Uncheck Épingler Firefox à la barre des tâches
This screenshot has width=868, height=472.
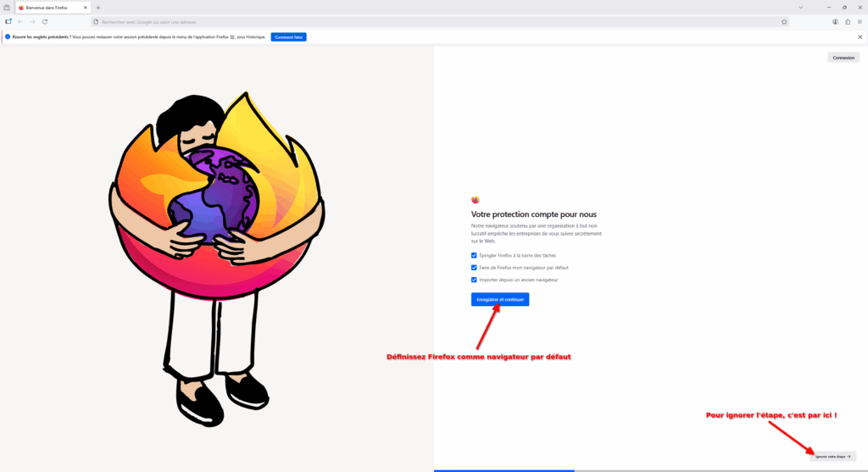474,256
